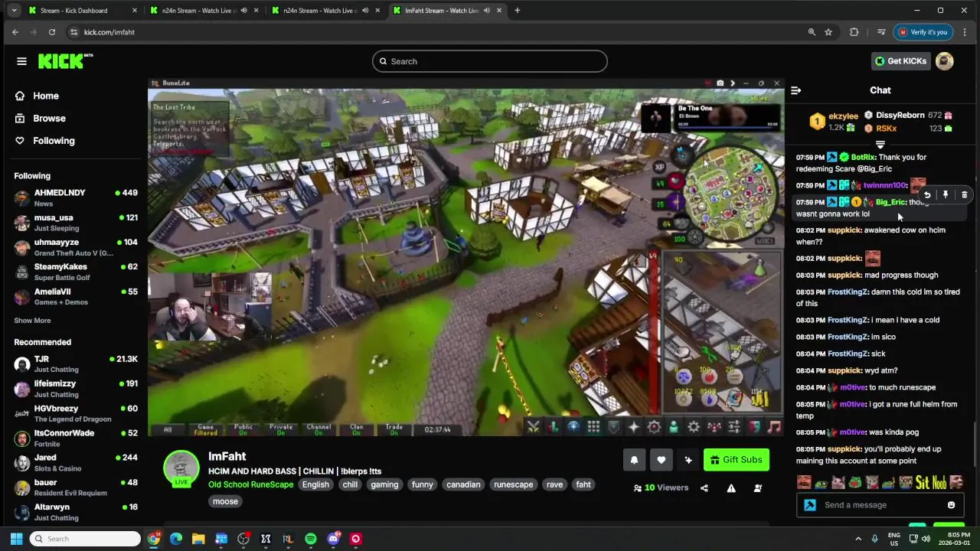
Task: View site information next to kick.com URL
Action: [x=73, y=32]
